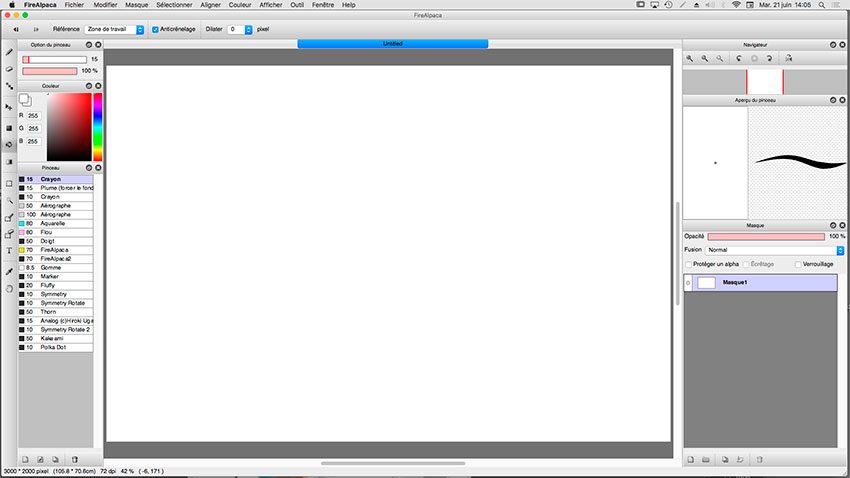The height and width of the screenshot is (478, 850).
Task: Select the Aquarelle brush
Action: pyautogui.click(x=56, y=223)
